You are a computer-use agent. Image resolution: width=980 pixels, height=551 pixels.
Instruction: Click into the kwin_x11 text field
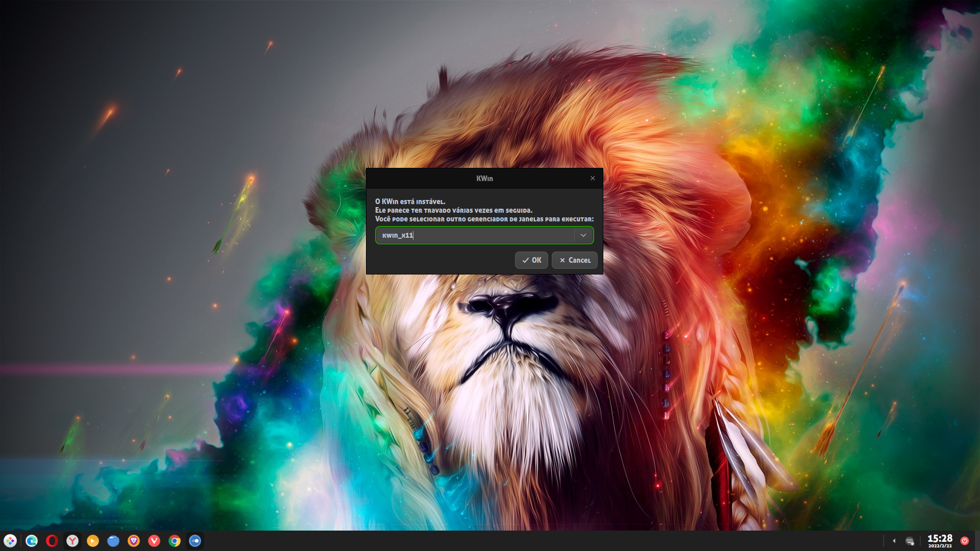click(475, 235)
